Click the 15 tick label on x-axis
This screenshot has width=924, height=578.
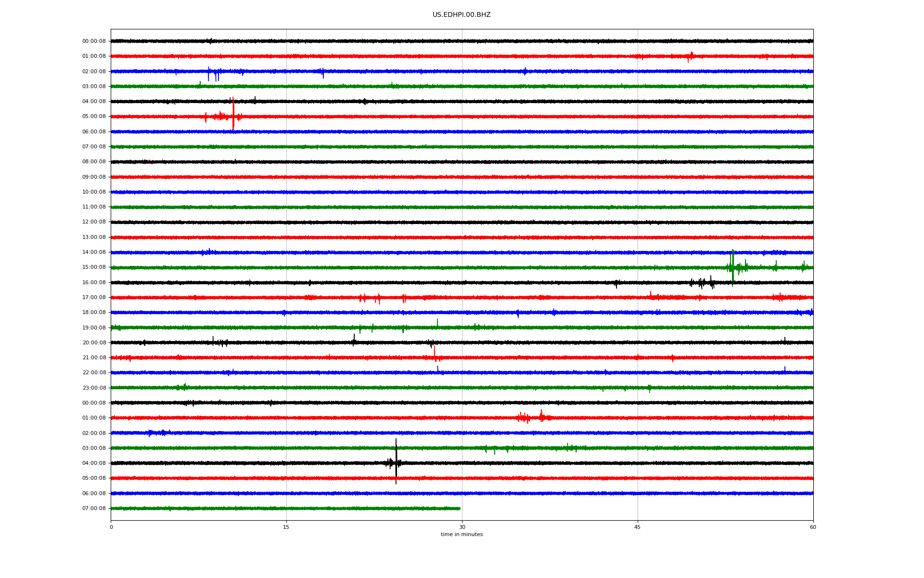[286, 527]
